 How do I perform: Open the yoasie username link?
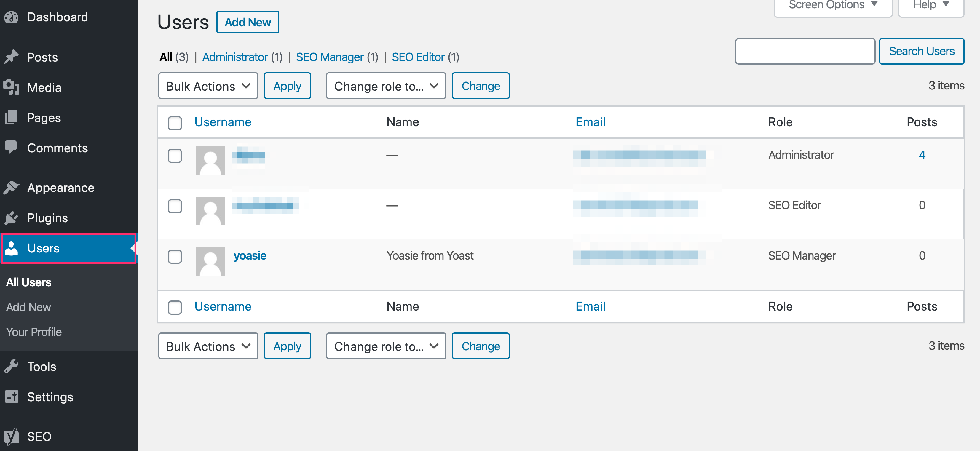coord(250,255)
